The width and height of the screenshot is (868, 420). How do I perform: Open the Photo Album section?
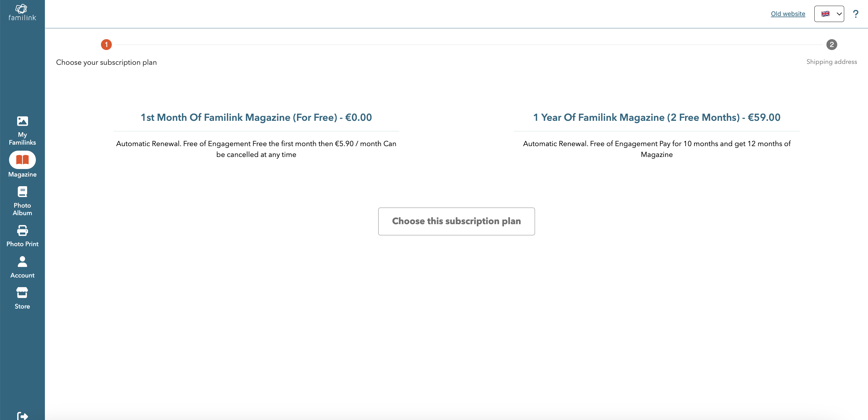coord(22,201)
